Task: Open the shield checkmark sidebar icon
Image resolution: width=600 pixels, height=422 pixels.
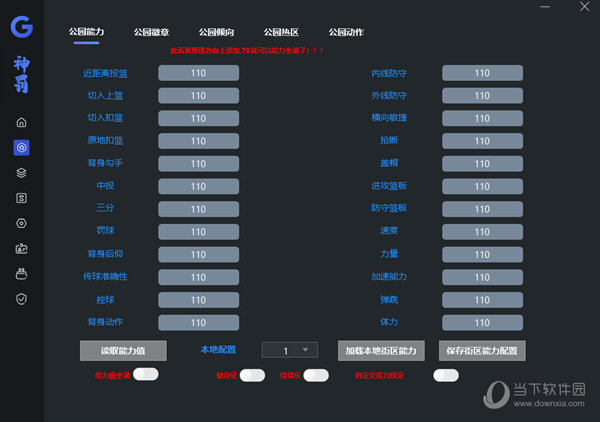Action: pos(22,298)
